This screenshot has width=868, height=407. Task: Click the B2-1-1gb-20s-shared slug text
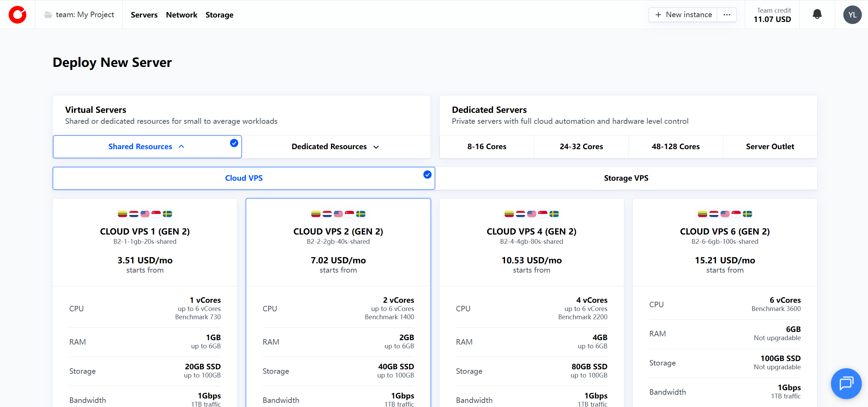(x=145, y=242)
